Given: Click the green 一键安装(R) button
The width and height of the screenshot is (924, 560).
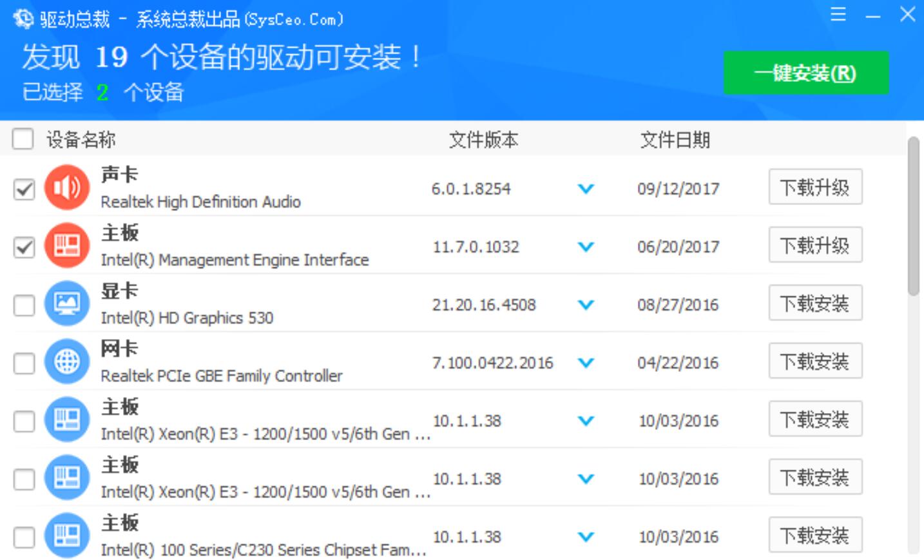Looking at the screenshot, I should coord(806,73).
